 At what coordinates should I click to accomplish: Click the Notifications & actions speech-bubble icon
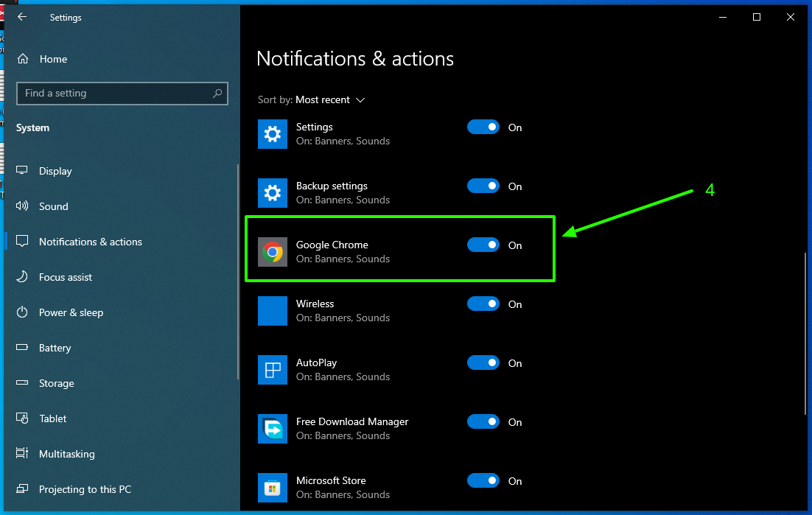click(x=22, y=241)
